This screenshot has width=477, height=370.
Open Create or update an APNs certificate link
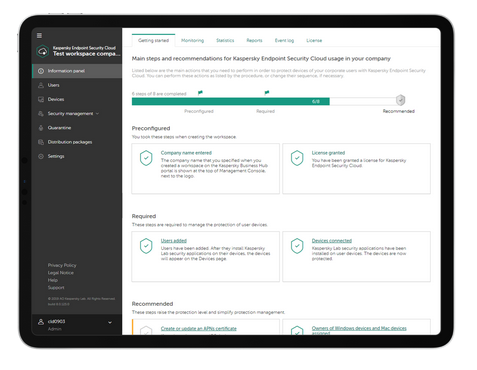click(199, 329)
